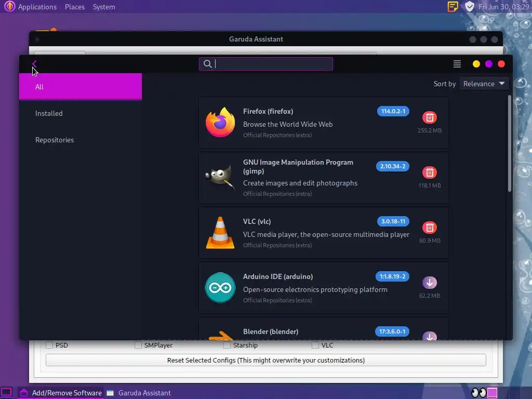Image resolution: width=532 pixels, height=399 pixels.
Task: Click the VLC version badge 3.0.18-11
Action: click(393, 221)
